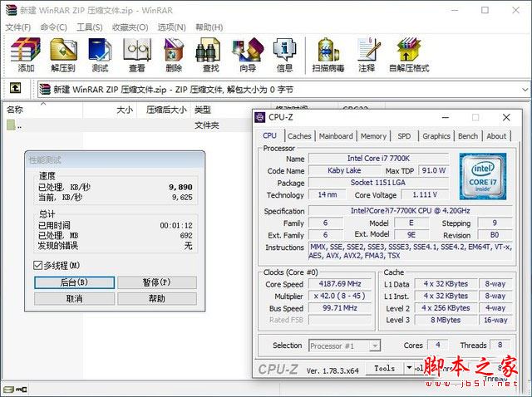
Task: Click the 4187.69 MHz core speed value
Action: tap(340, 284)
